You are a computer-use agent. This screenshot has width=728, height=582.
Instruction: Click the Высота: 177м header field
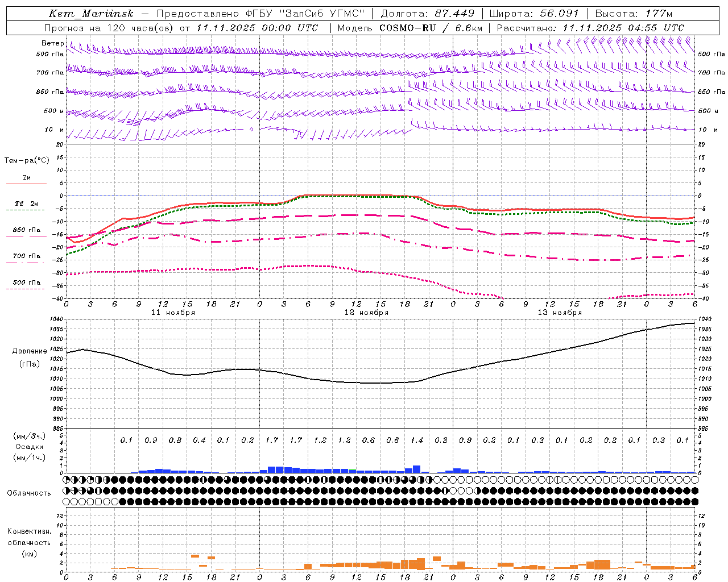[634, 14]
